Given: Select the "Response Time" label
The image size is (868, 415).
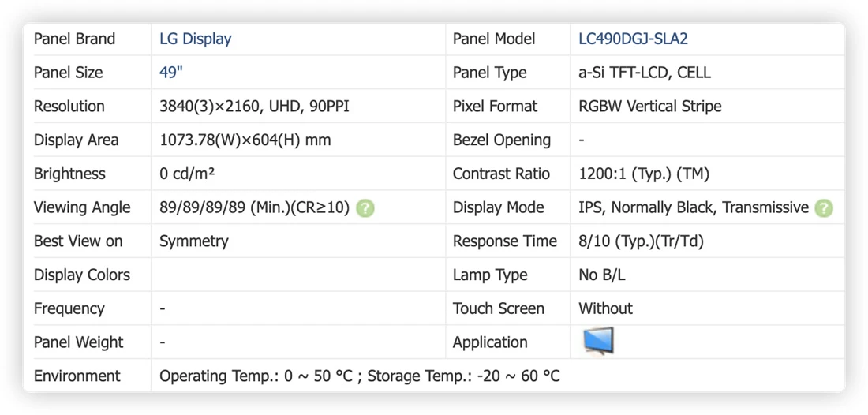Looking at the screenshot, I should [505, 241].
